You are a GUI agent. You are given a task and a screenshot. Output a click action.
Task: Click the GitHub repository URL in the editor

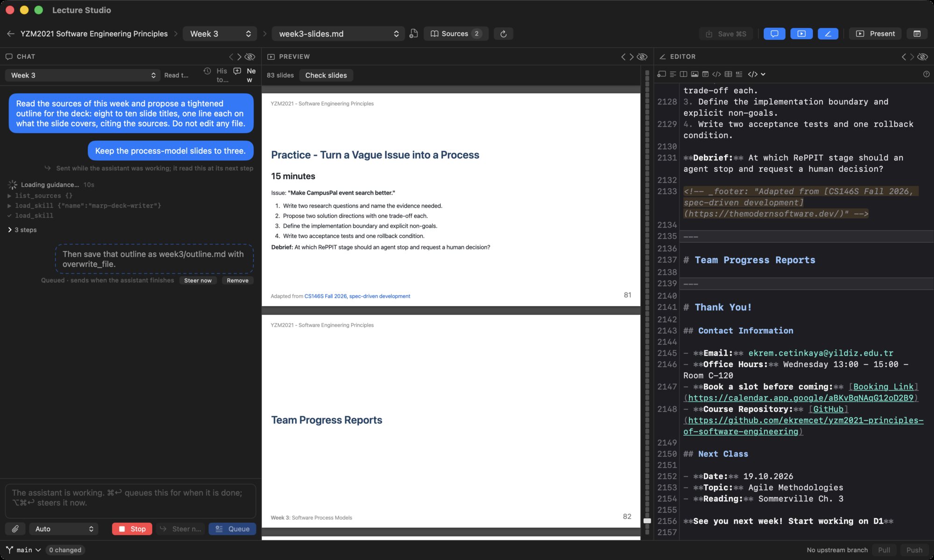[803, 426]
